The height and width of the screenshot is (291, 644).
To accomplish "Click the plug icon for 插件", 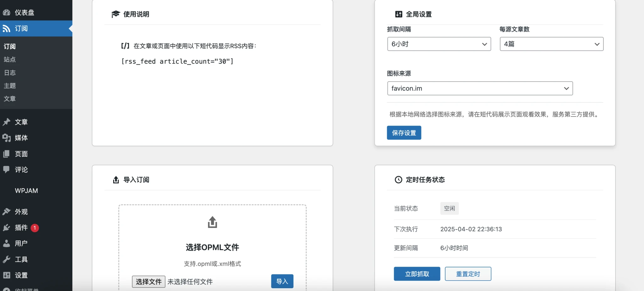I will pos(7,228).
